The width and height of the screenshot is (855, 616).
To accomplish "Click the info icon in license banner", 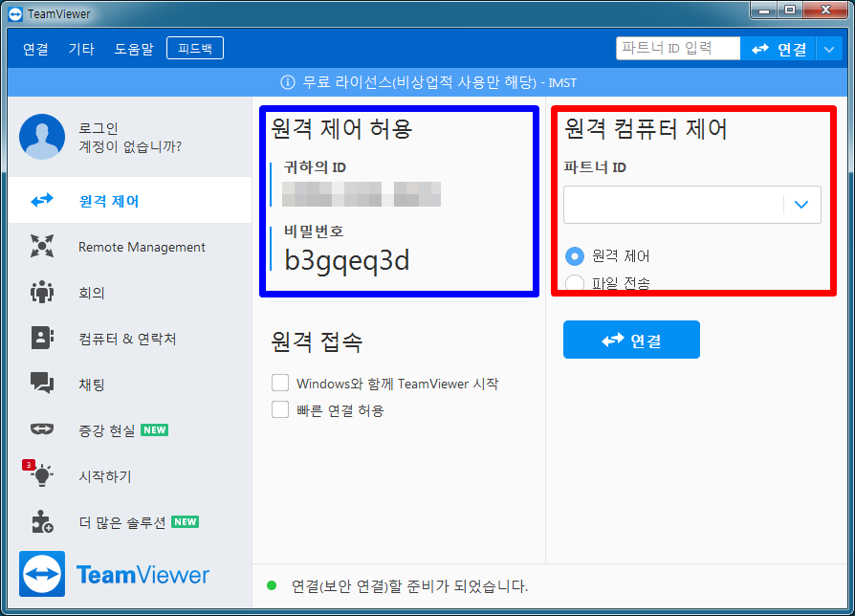I will (x=287, y=82).
